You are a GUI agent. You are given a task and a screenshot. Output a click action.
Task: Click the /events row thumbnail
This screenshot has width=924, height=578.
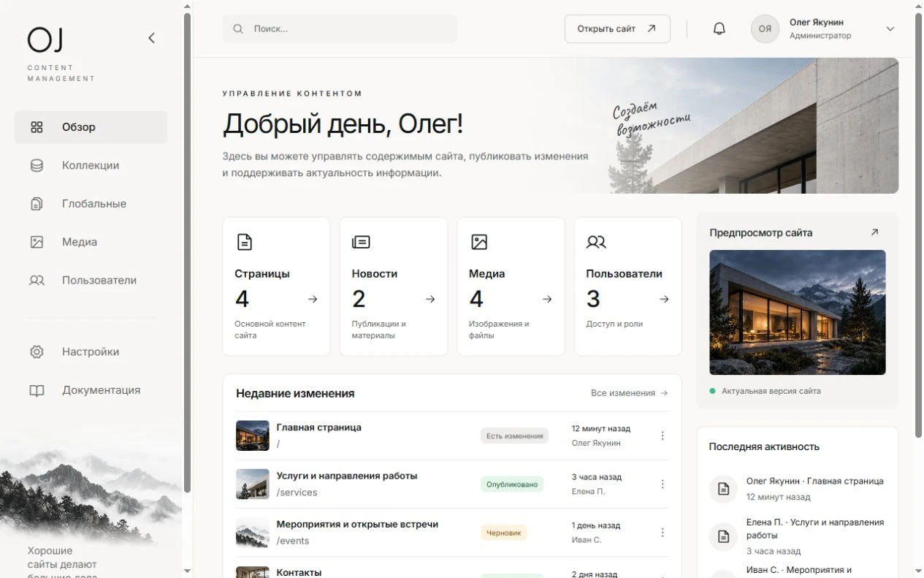point(253,533)
